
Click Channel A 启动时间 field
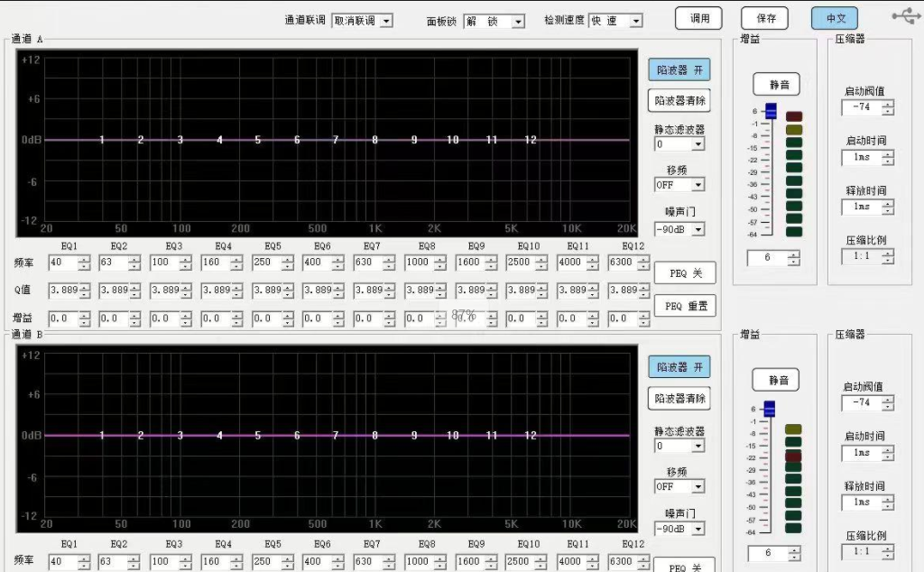[862, 157]
